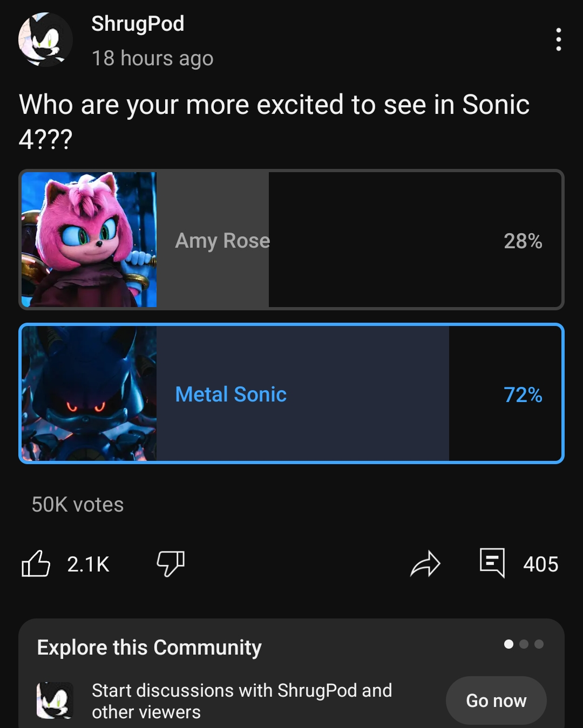This screenshot has height=728, width=583.
Task: Open the three-dot post options menu
Action: point(558,39)
